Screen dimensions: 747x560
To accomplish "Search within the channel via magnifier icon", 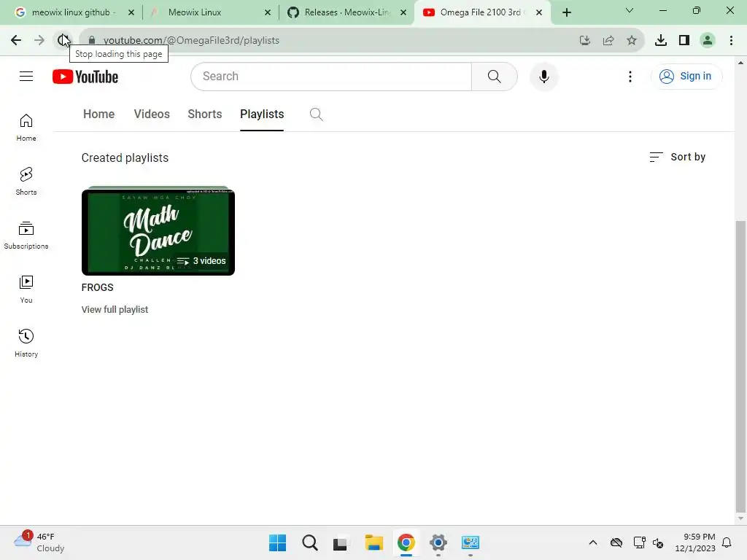I will pyautogui.click(x=316, y=114).
